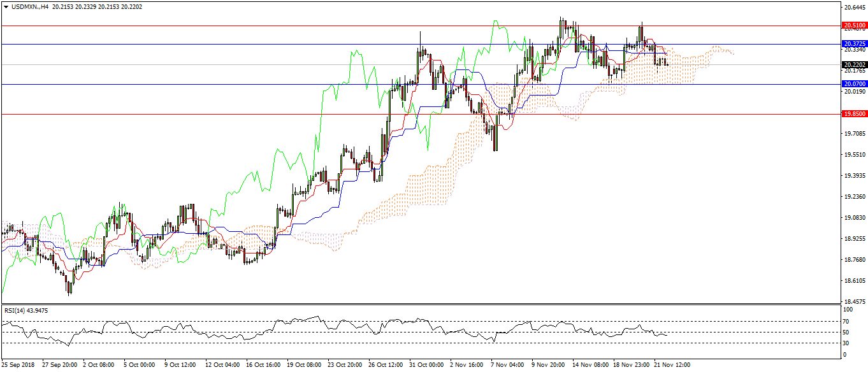Select the blue 20.0700 price level tag

854,84
